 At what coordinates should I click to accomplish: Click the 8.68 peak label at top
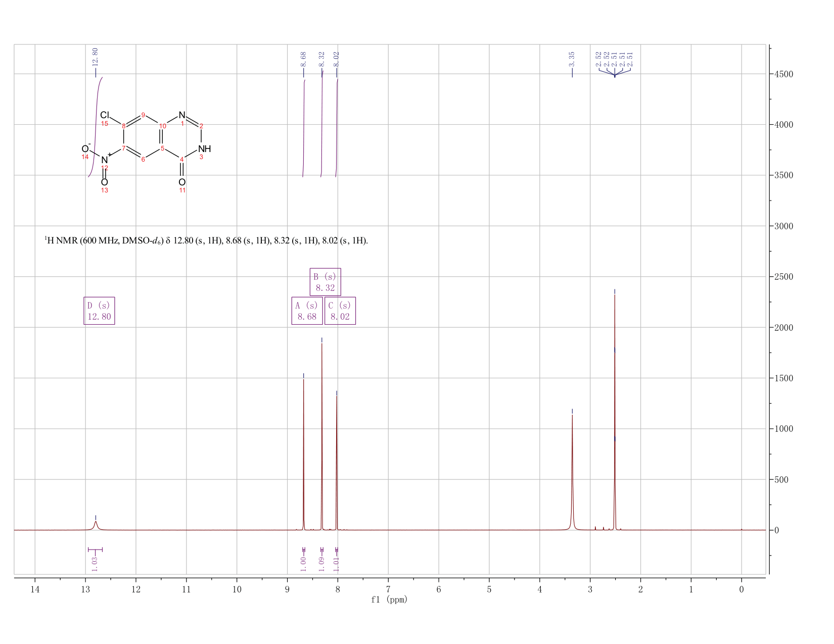303,60
